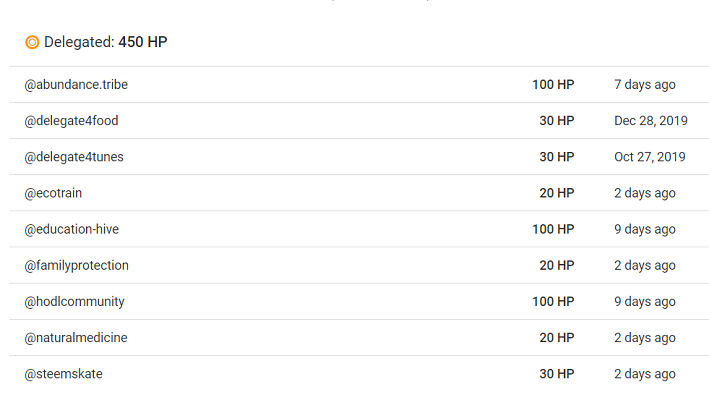Image resolution: width=709 pixels, height=400 pixels.
Task: Click 30 HP amount for @delegate4food
Action: coord(557,121)
